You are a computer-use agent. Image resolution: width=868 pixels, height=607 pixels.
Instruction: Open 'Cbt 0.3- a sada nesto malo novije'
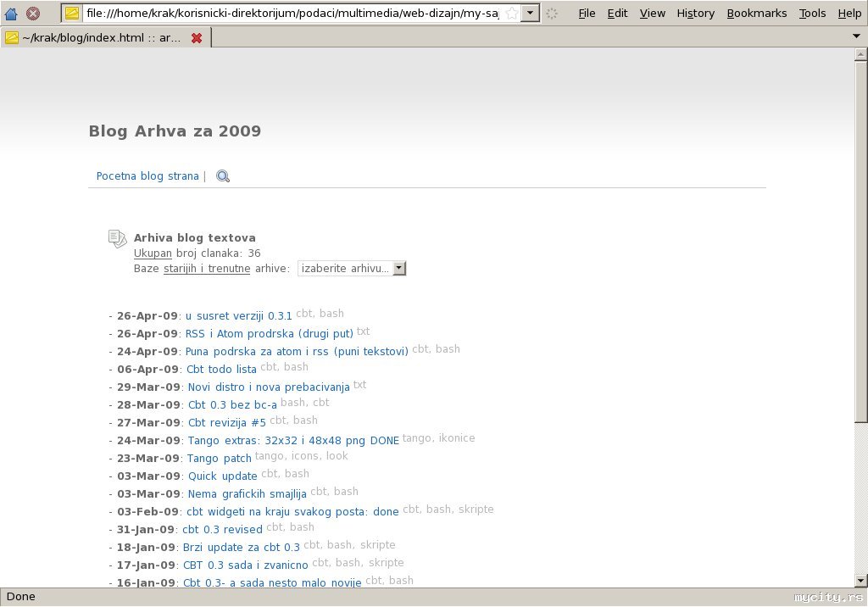click(272, 582)
